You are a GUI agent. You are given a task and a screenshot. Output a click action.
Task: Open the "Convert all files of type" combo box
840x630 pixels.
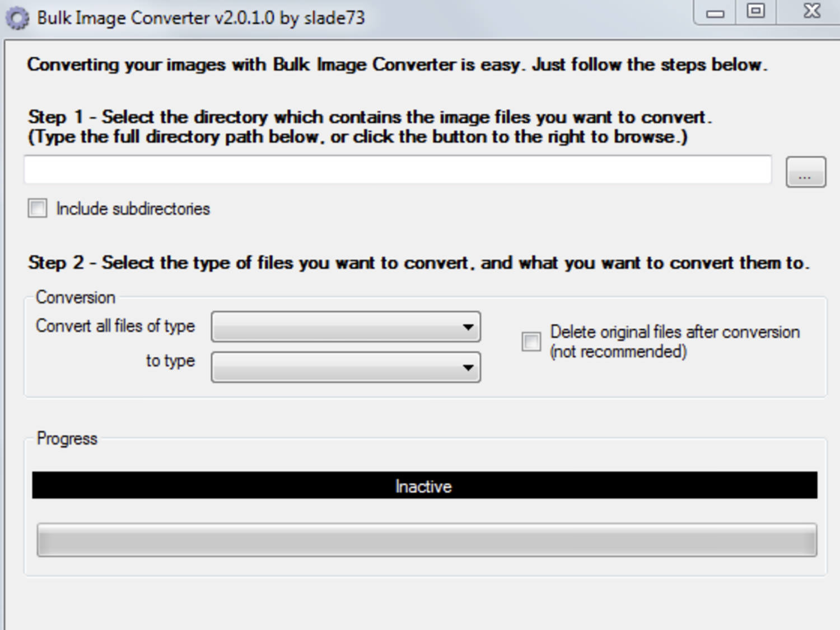346,326
